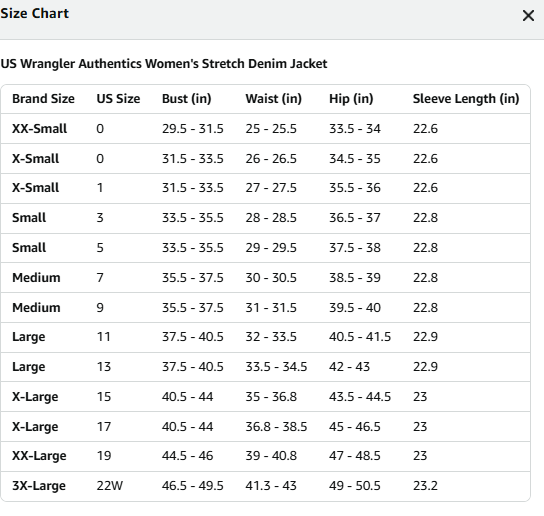544x516 pixels.
Task: Click the Small row with US size 3
Action: coord(265,218)
